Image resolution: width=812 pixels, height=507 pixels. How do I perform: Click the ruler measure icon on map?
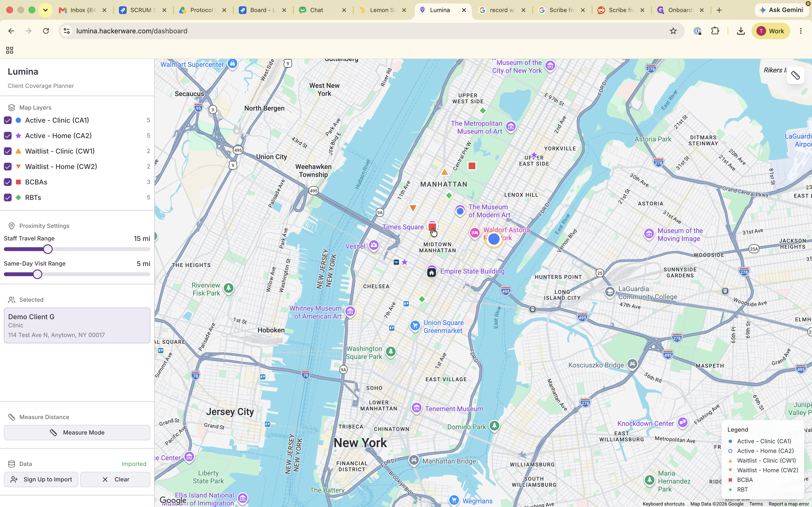pyautogui.click(x=795, y=75)
